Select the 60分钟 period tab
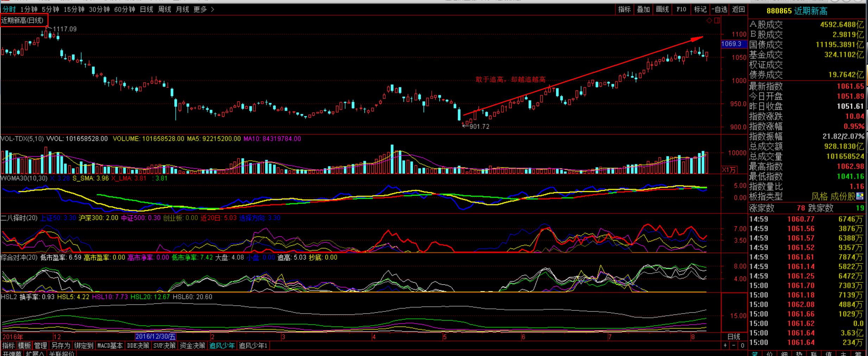868x356 pixels. coord(125,9)
